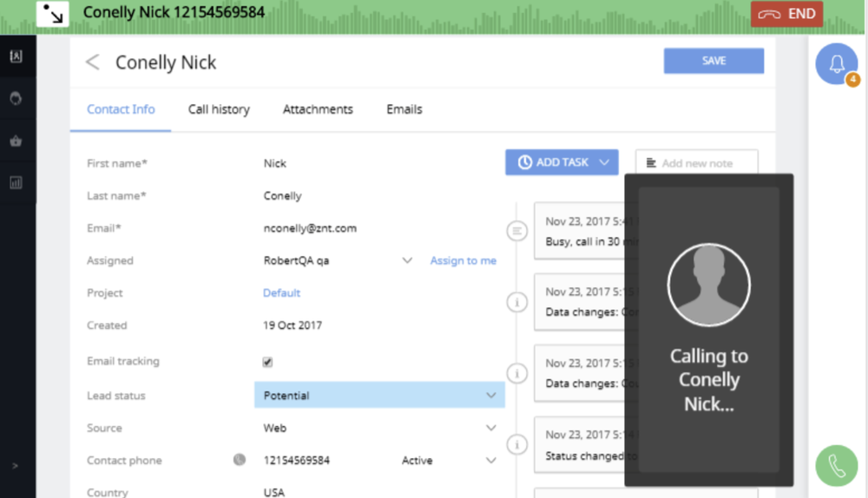Image resolution: width=868 pixels, height=498 pixels.
Task: Click the contact phone number 12154569584
Action: [297, 461]
